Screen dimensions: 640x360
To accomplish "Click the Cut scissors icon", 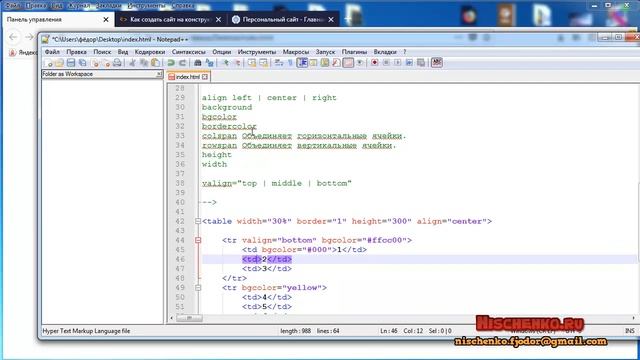I will pyautogui.click(x=132, y=63).
